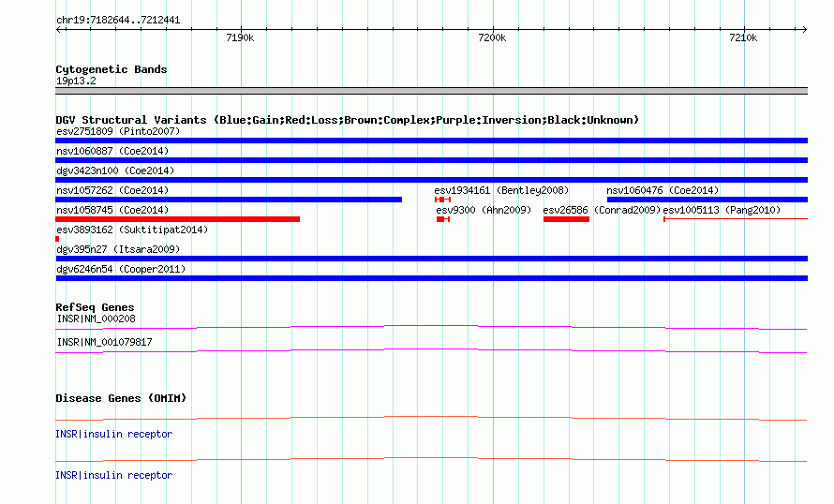Image resolution: width=834 pixels, height=504 pixels.
Task: Click the Cytogenetic Bands track heading
Action: tap(112, 69)
